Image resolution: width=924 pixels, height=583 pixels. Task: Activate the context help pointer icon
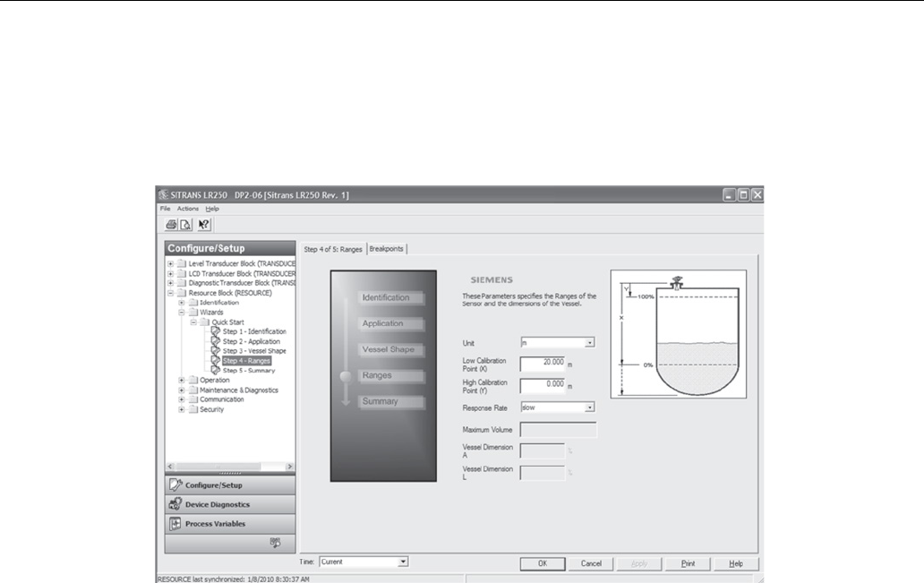(x=204, y=225)
